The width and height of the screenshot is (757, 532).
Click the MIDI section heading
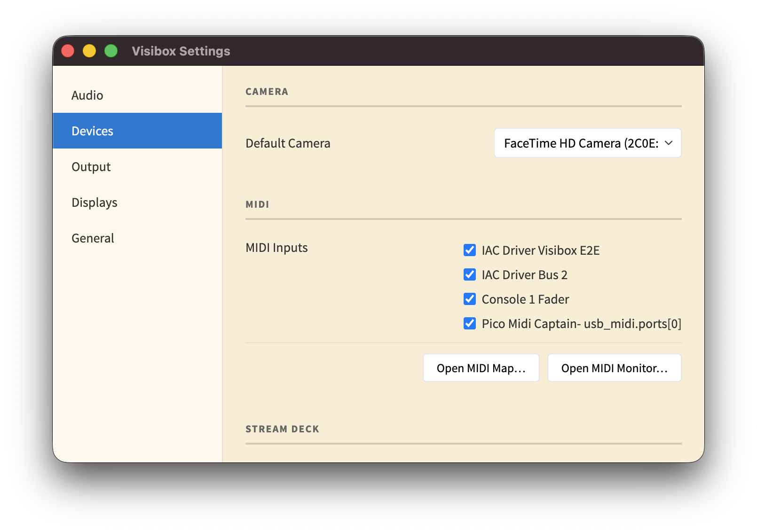click(x=257, y=204)
